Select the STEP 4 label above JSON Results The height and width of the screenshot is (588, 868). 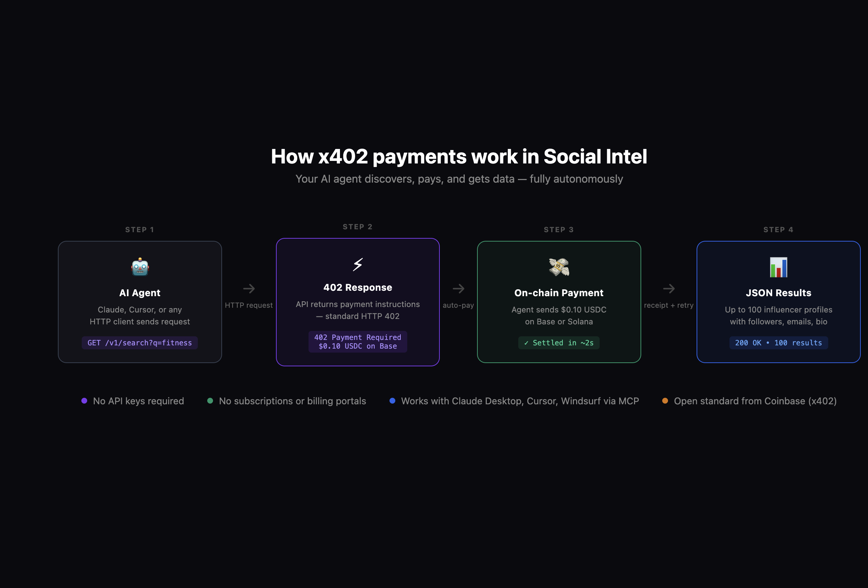(x=778, y=229)
